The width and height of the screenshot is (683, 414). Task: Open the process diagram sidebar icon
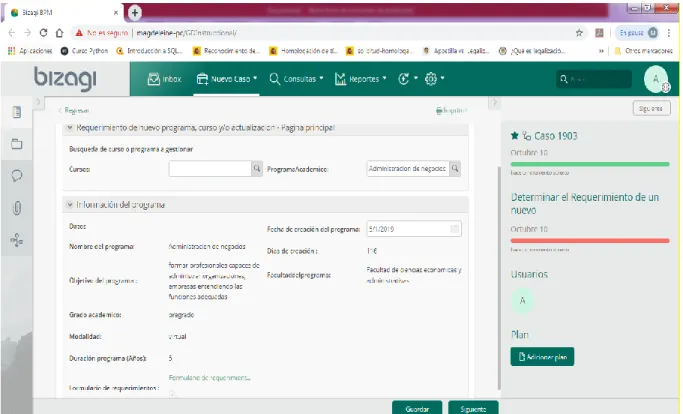pyautogui.click(x=17, y=240)
